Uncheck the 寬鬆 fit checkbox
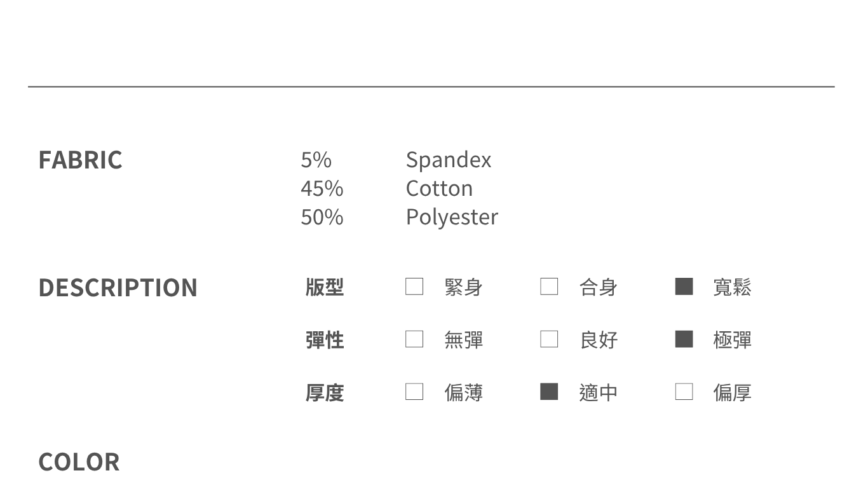Image resolution: width=868 pixels, height=501 pixels. click(684, 287)
